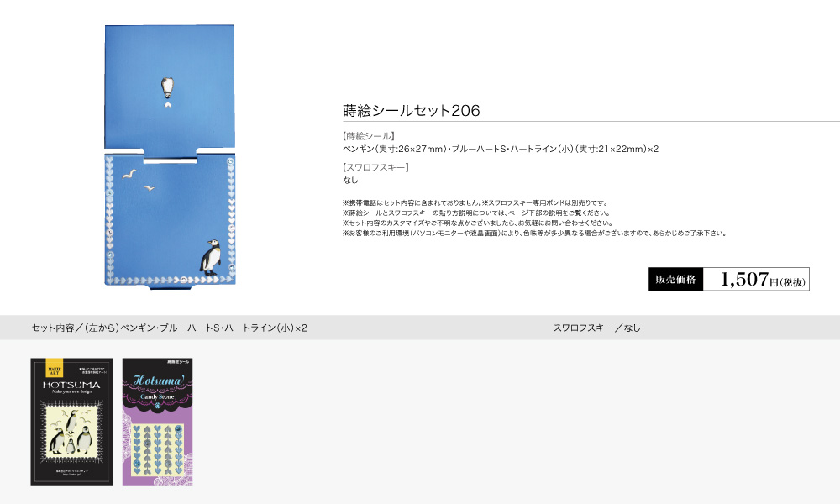Click the large penguin sticker on lower panel
This screenshot has width=840, height=504.
[x=211, y=258]
